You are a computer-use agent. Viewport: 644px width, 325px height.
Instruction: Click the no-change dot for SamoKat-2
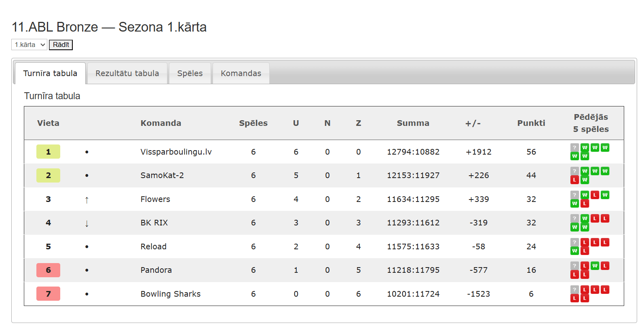(x=87, y=176)
